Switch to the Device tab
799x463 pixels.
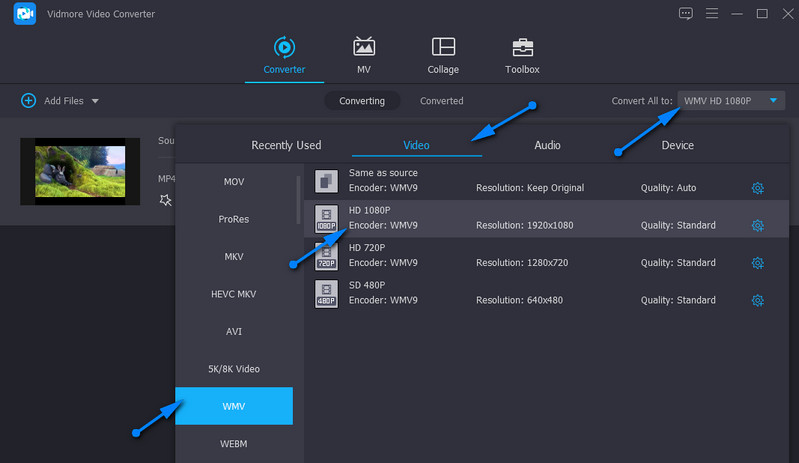tap(677, 145)
